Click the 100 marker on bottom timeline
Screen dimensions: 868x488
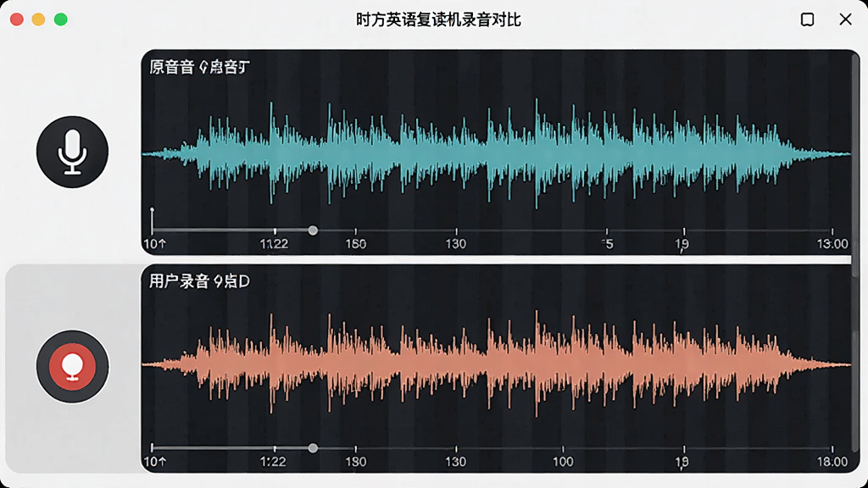(x=563, y=462)
